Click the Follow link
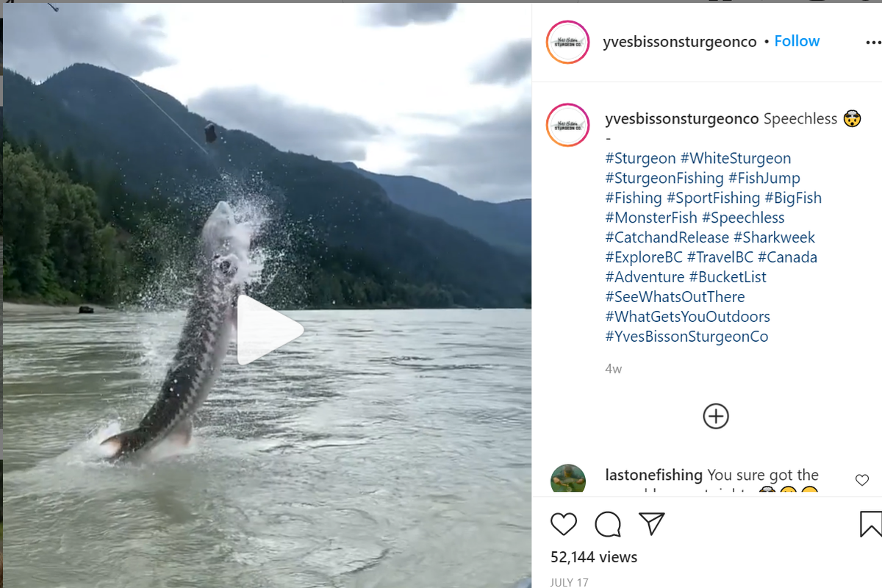Screen dimensions: 882x588 [797, 41]
